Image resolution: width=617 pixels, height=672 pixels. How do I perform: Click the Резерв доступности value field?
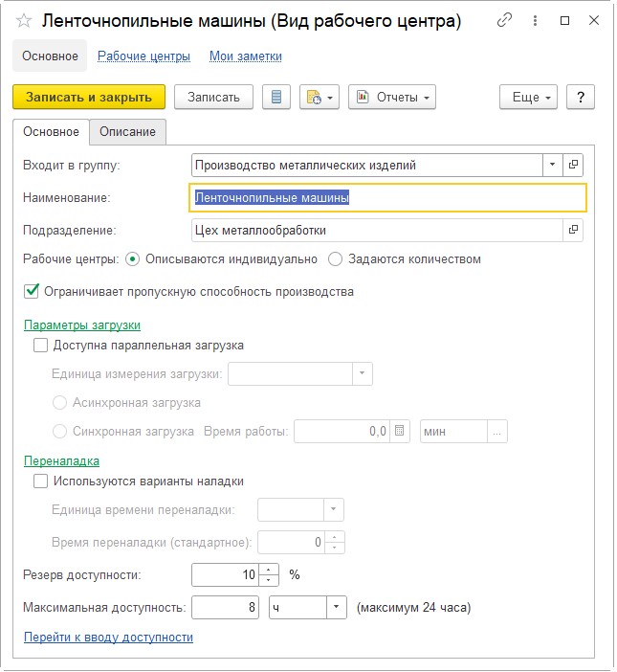click(225, 574)
